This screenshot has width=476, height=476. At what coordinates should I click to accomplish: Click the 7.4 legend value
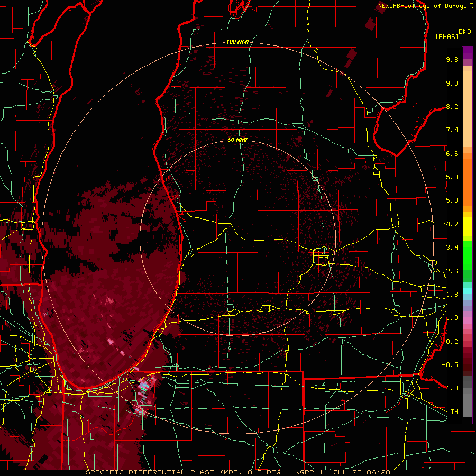[x=452, y=130]
